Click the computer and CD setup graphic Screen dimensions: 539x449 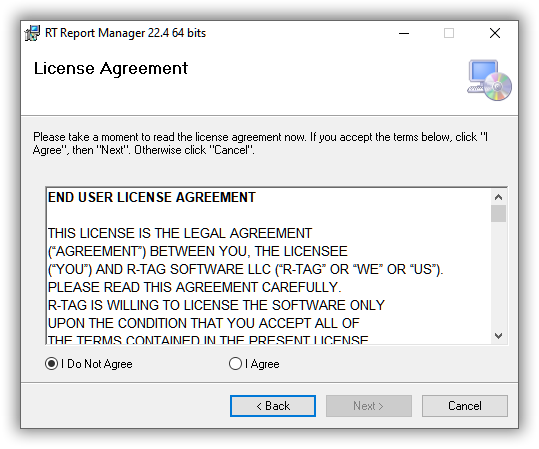(x=489, y=80)
